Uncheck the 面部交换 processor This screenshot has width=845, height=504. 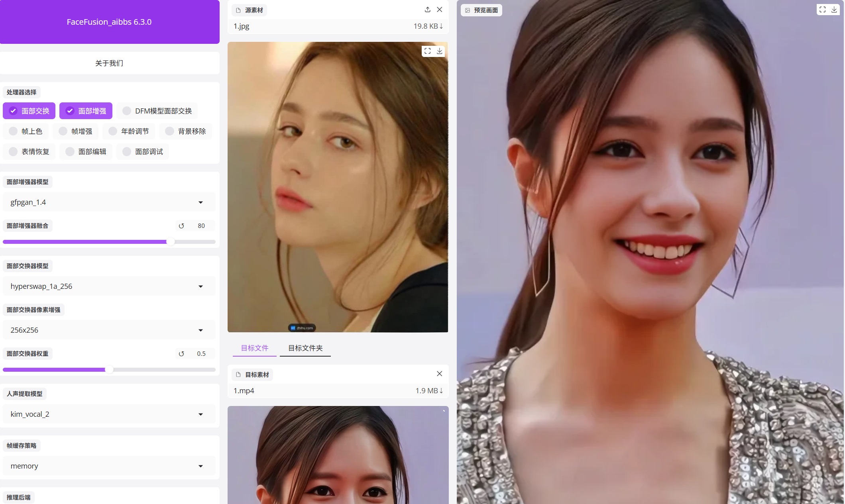pyautogui.click(x=29, y=111)
